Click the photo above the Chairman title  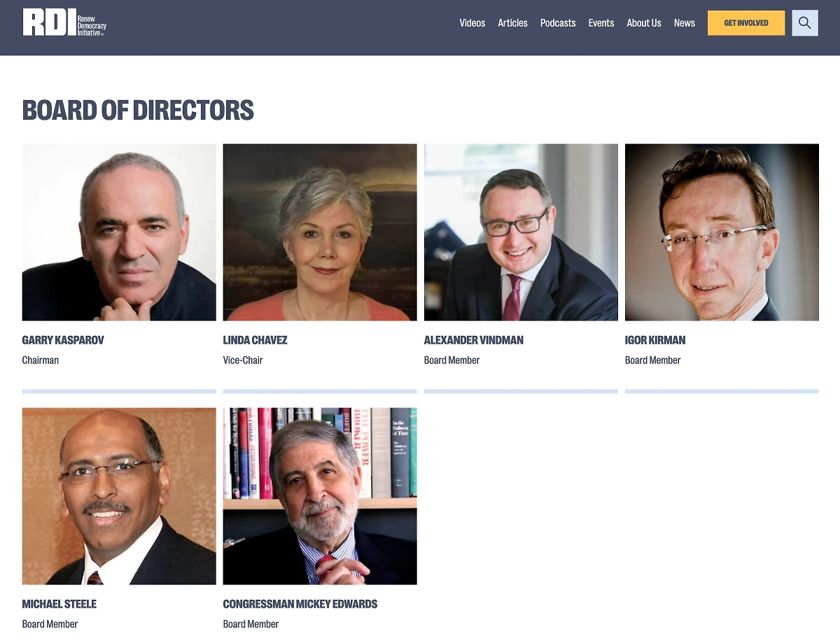[119, 232]
